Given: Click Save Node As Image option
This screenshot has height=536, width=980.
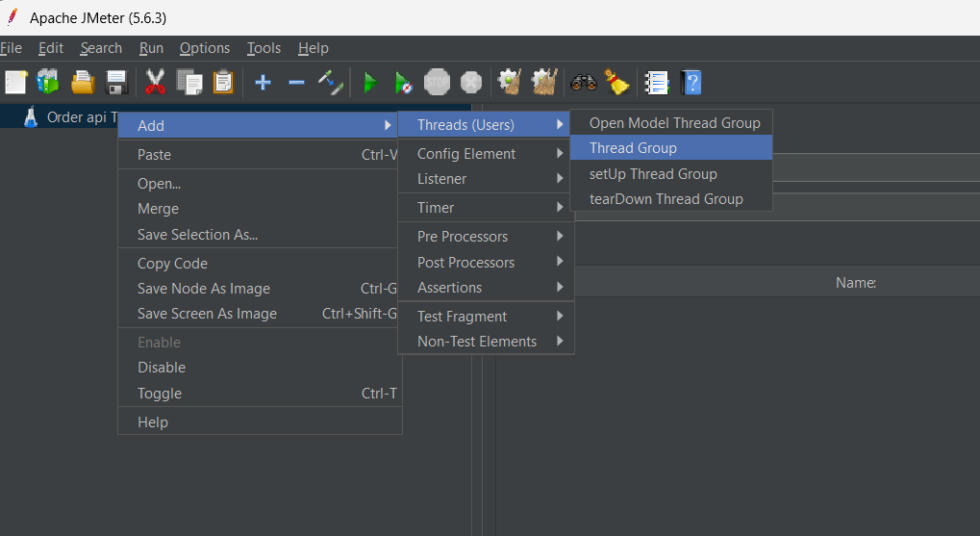Looking at the screenshot, I should click(x=259, y=289).
